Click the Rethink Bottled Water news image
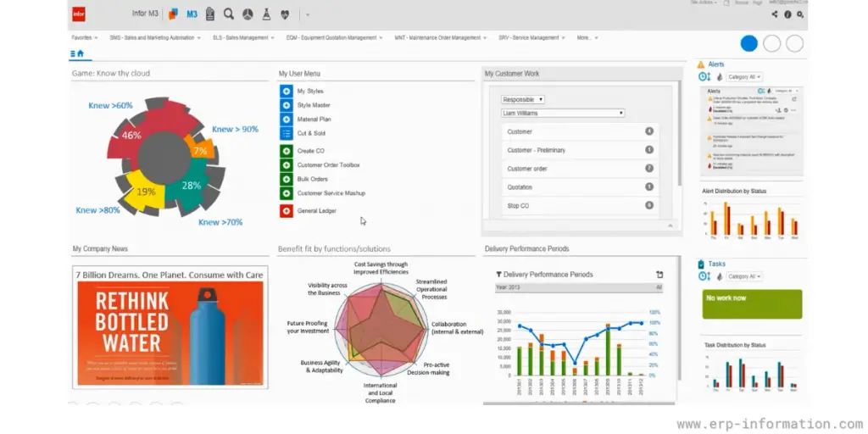Viewport: 868px width, 434px height. click(170, 333)
